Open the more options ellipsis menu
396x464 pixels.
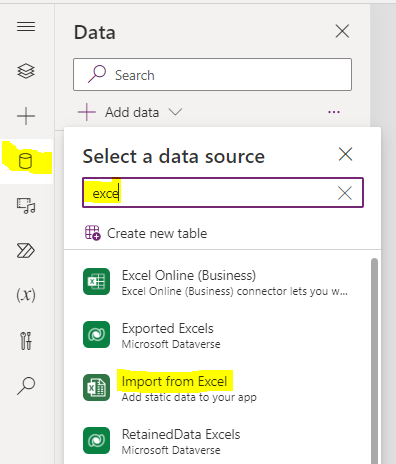[334, 112]
